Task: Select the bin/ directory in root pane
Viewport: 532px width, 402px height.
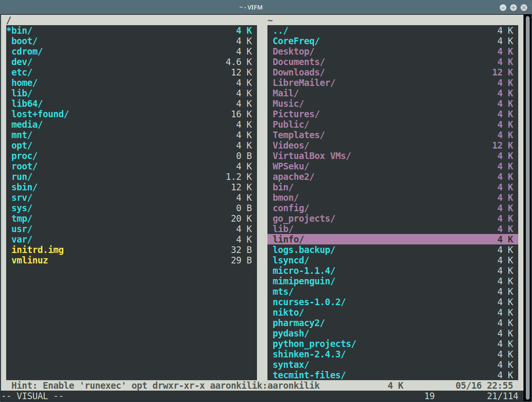Action: pos(131,30)
